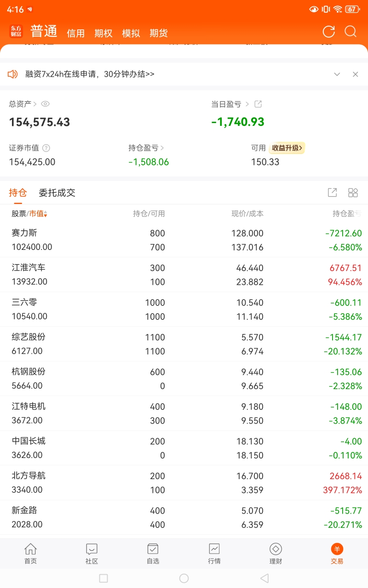This screenshot has height=588, width=368.
Task: Toggle total assets visibility eye icon
Action: click(x=45, y=104)
